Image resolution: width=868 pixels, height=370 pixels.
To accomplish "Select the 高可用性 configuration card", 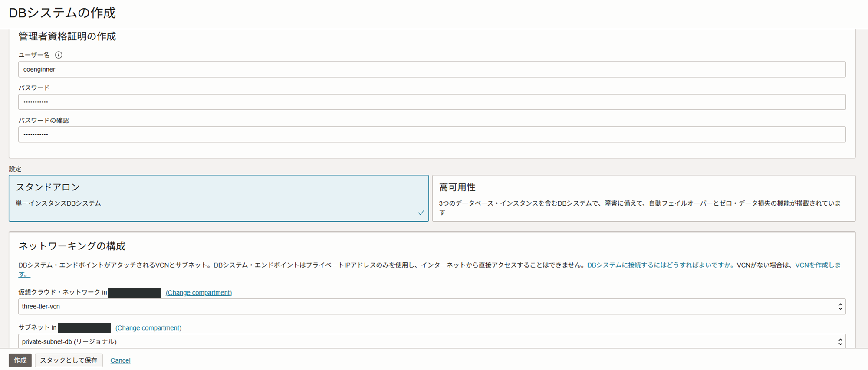I will 644,198.
